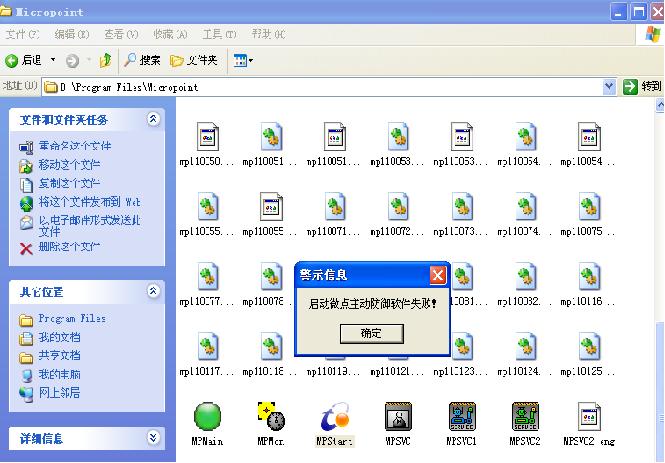Click the Windows flag logo in menu bar
The height and width of the screenshot is (463, 665).
[652, 34]
